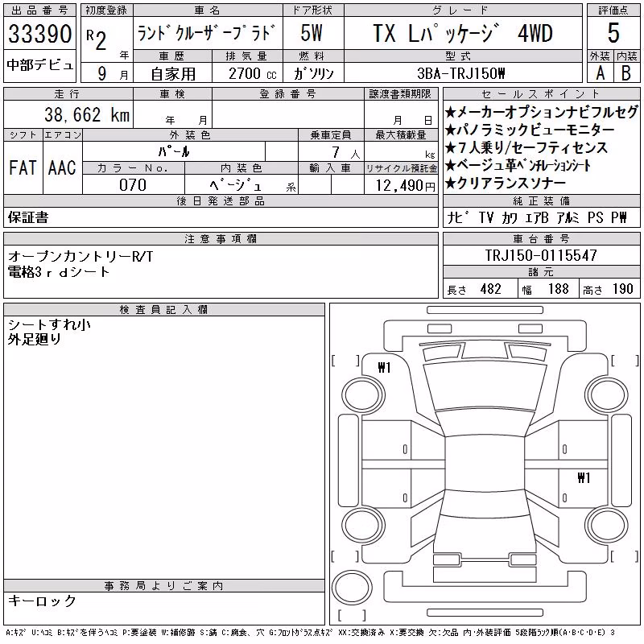This screenshot has width=644, height=644.
Task: Click the 事務局よりご案内 header
Action: click(x=163, y=586)
